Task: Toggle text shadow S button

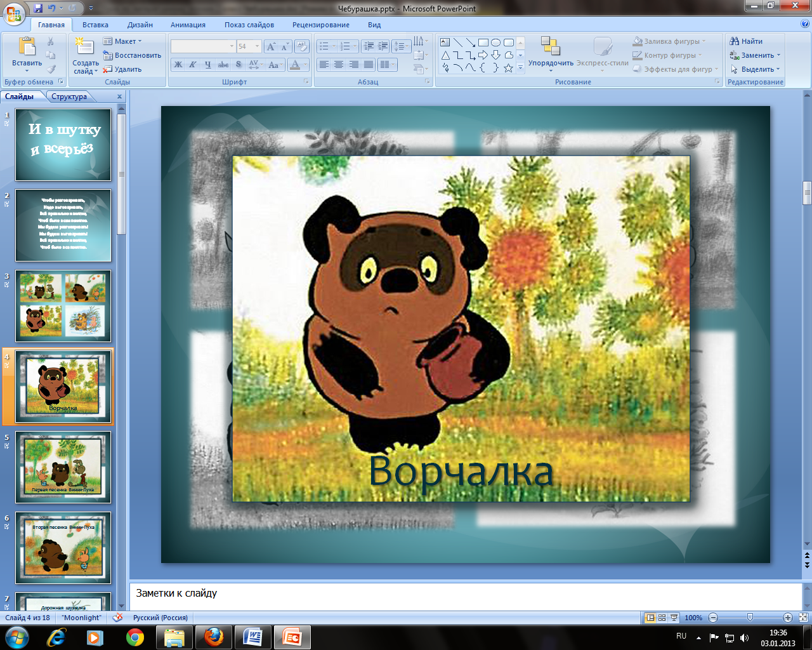Action: pos(239,65)
